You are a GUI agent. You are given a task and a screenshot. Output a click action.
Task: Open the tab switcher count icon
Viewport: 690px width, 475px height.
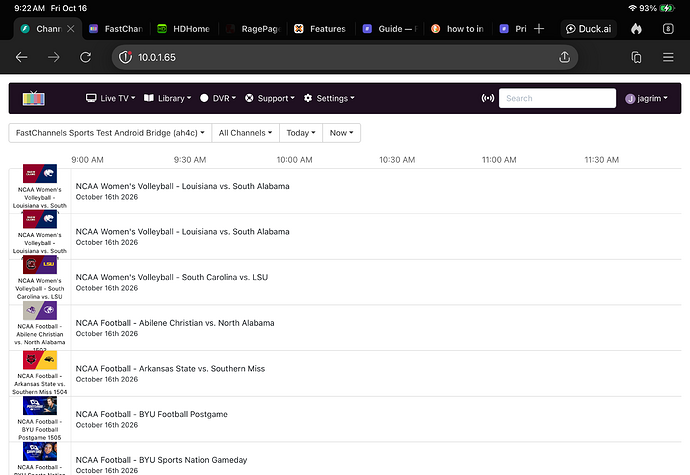tap(668, 29)
